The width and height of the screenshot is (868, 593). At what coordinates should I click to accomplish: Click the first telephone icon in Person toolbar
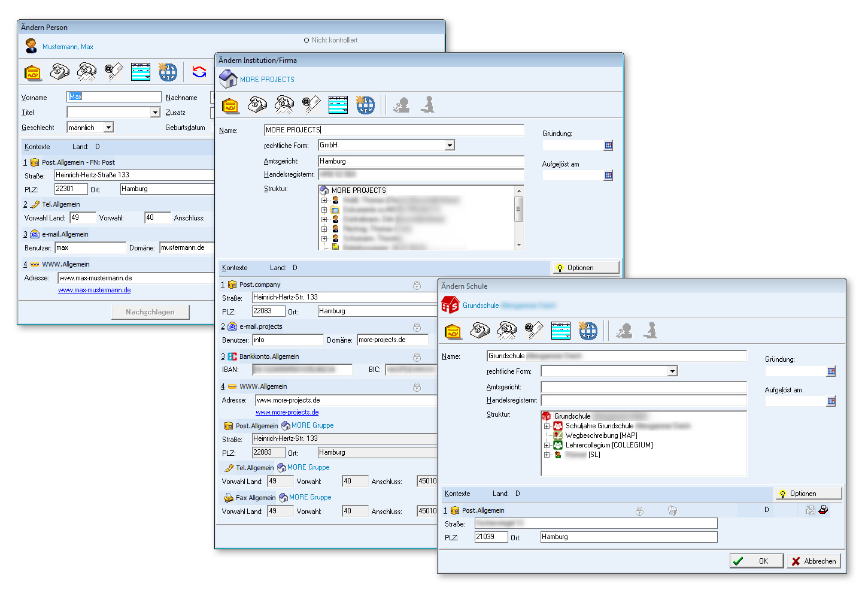click(x=60, y=72)
